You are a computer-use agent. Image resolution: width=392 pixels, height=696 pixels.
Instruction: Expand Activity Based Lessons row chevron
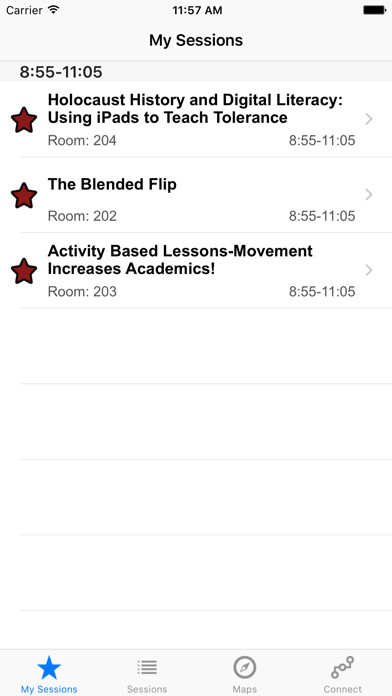pyautogui.click(x=368, y=270)
